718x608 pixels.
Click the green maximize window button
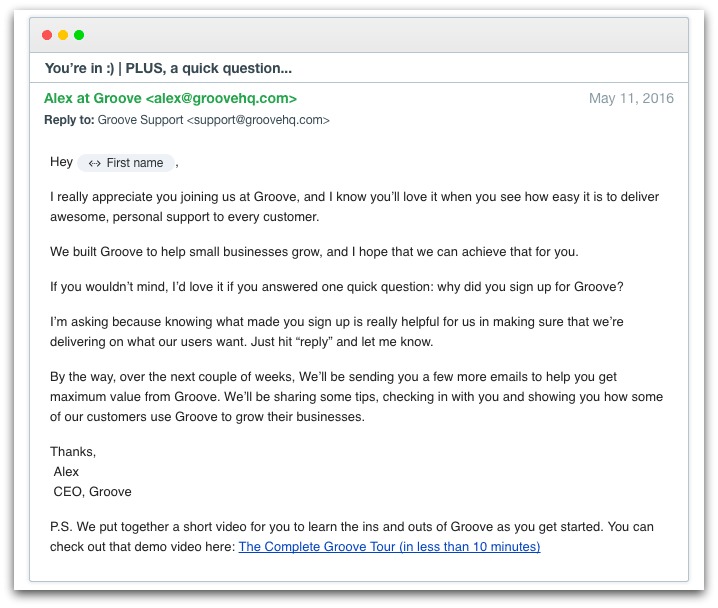click(79, 35)
